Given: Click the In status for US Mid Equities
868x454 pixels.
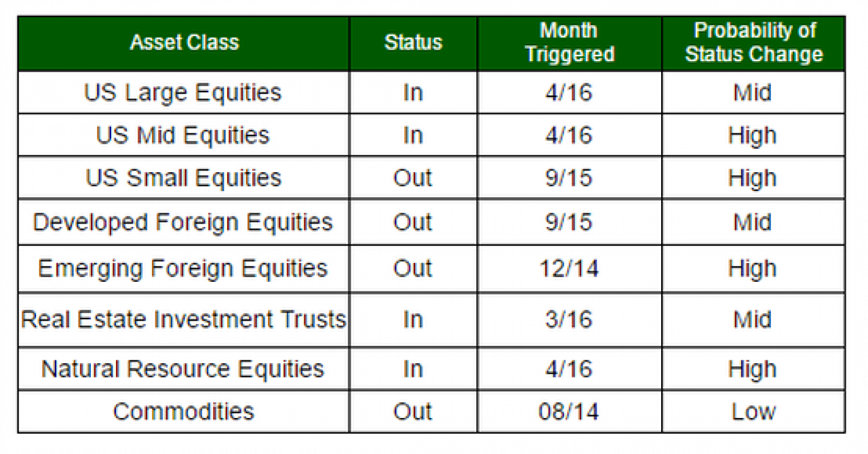Looking at the screenshot, I should (x=413, y=136).
